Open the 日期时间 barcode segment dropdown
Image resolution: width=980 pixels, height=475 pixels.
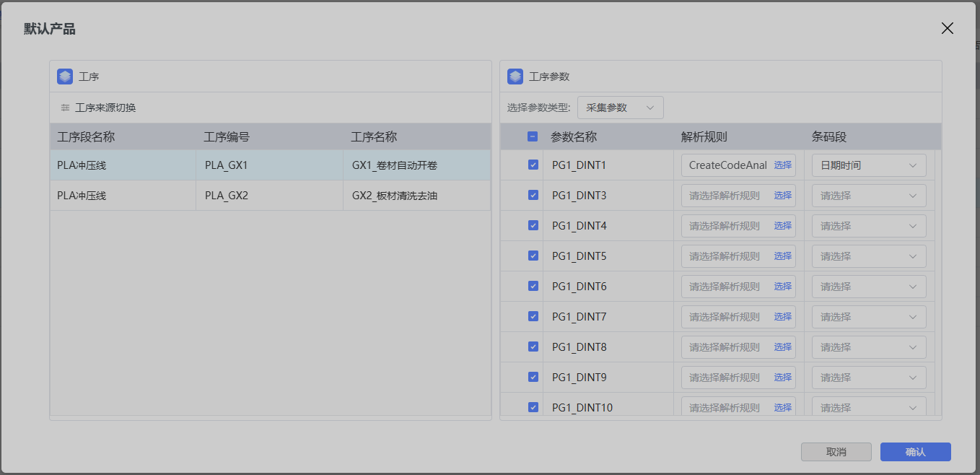(868, 165)
